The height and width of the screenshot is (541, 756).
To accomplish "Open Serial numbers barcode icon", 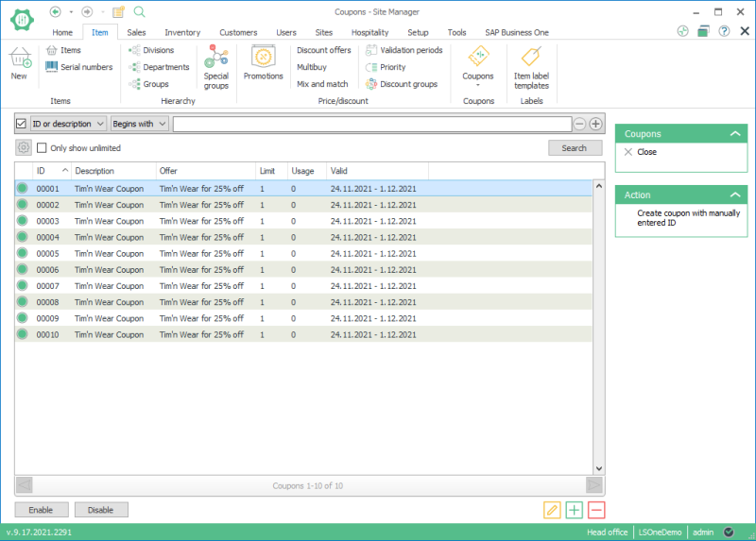I will tap(52, 66).
